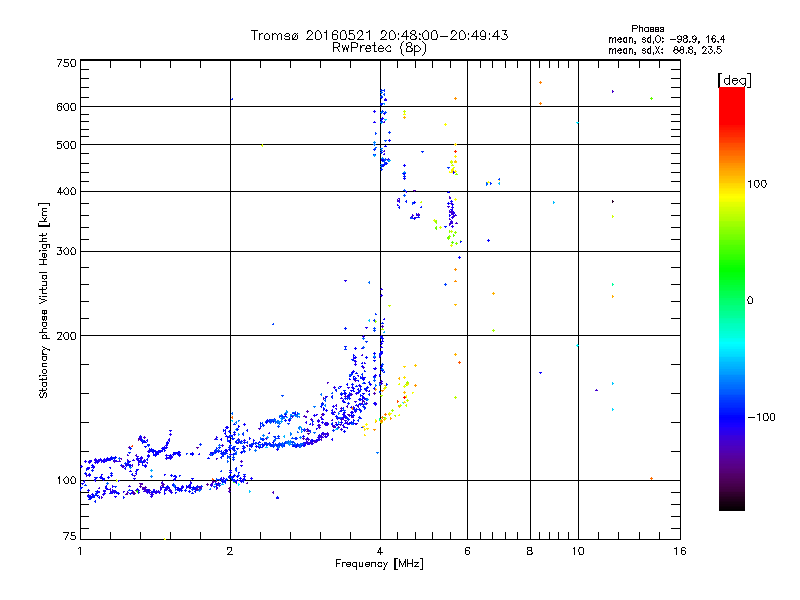The image size is (800, 600).
Task: Click the 'mean, sd,O: -98.9, 16.4' line
Action: tap(666, 39)
